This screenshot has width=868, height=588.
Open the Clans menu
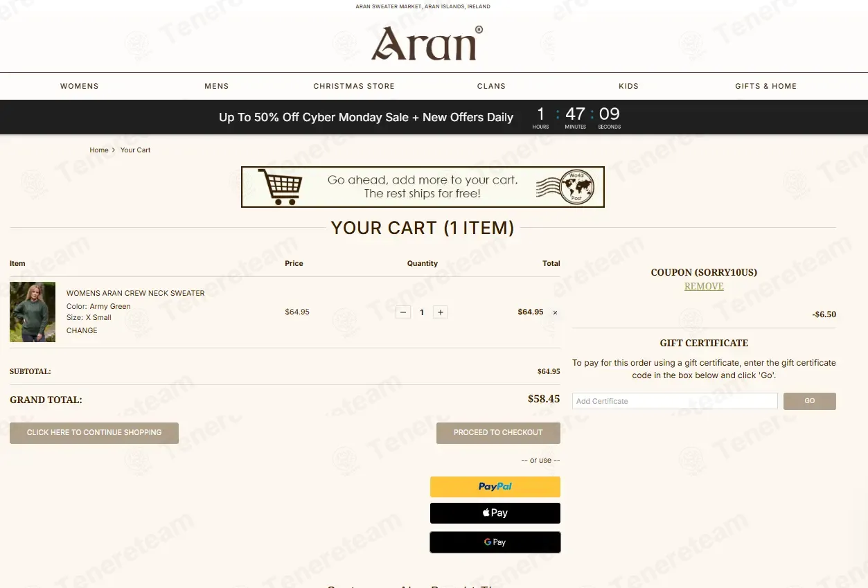pos(491,86)
